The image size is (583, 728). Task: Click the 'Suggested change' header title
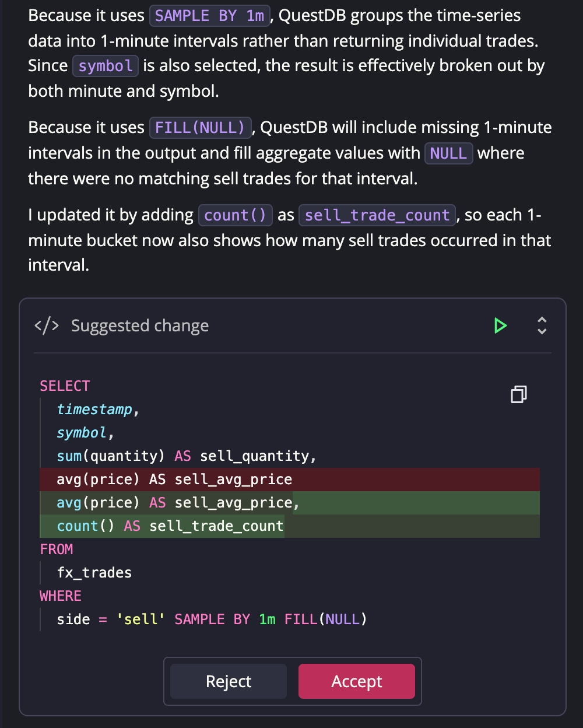(x=140, y=325)
